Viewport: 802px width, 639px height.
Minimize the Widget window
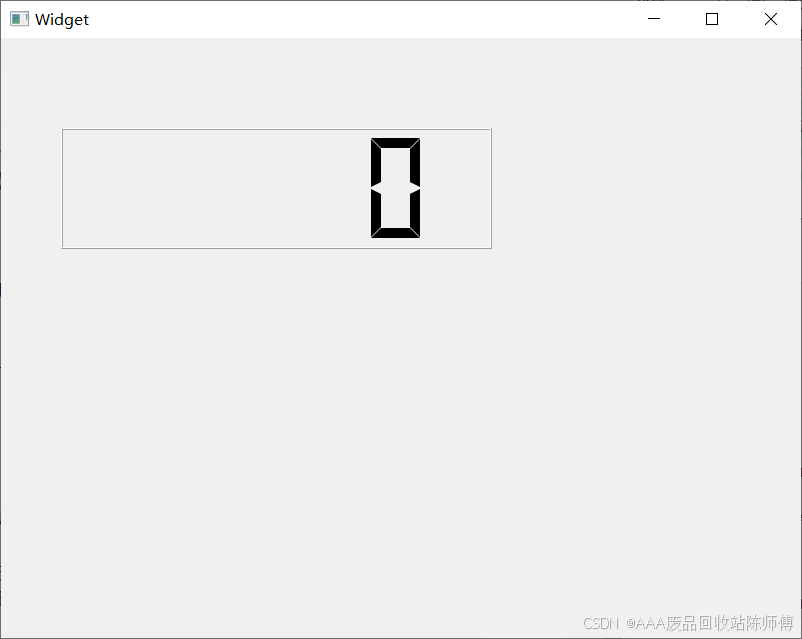tap(654, 19)
